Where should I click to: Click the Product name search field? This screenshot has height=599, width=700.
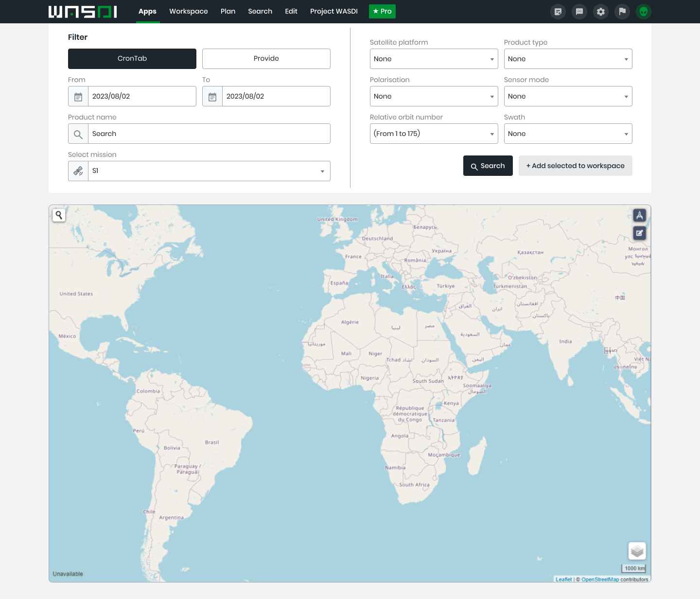pyautogui.click(x=209, y=134)
